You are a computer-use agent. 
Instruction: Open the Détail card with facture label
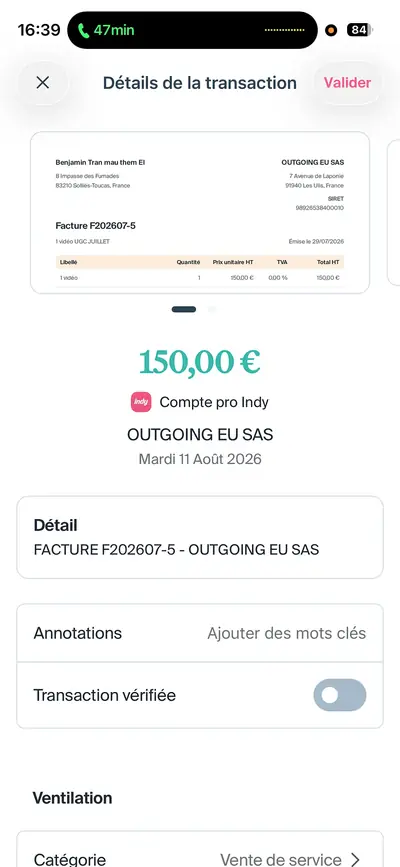tap(200, 537)
